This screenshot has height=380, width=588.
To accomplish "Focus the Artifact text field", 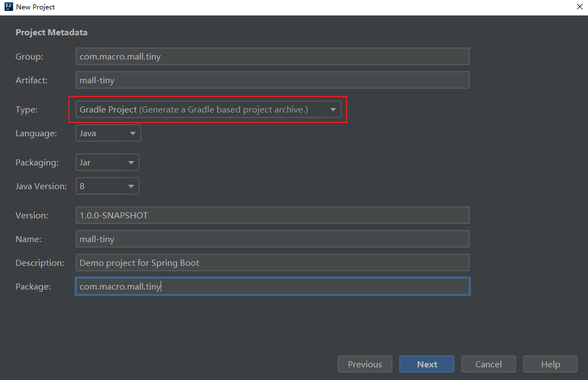I will (x=272, y=81).
